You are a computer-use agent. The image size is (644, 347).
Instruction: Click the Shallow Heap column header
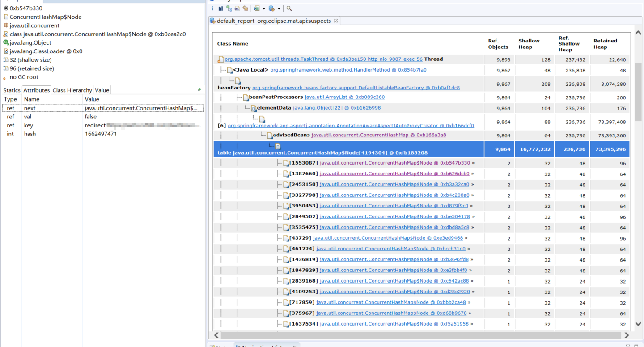(x=529, y=44)
